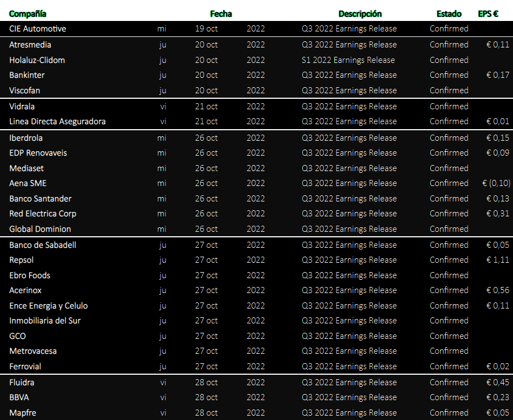Click Fluidra's EPS value € 0,45
The image size is (513, 420).
pyautogui.click(x=498, y=382)
